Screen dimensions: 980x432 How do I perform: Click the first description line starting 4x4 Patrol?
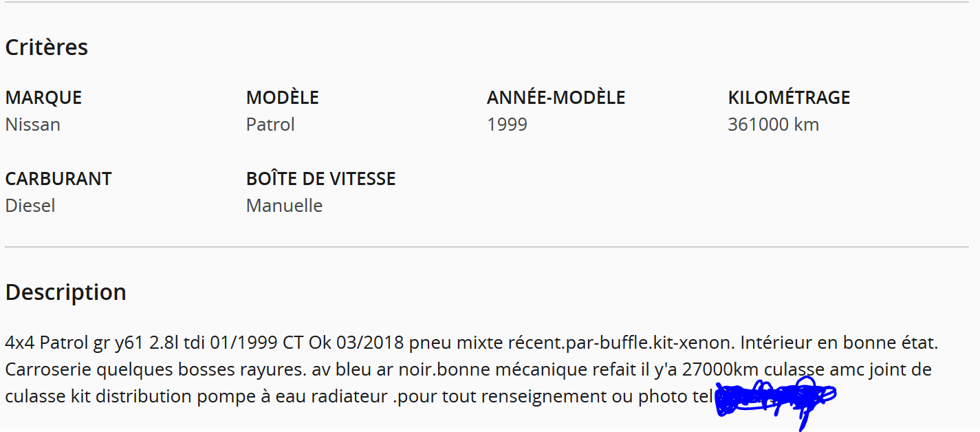coord(472,343)
